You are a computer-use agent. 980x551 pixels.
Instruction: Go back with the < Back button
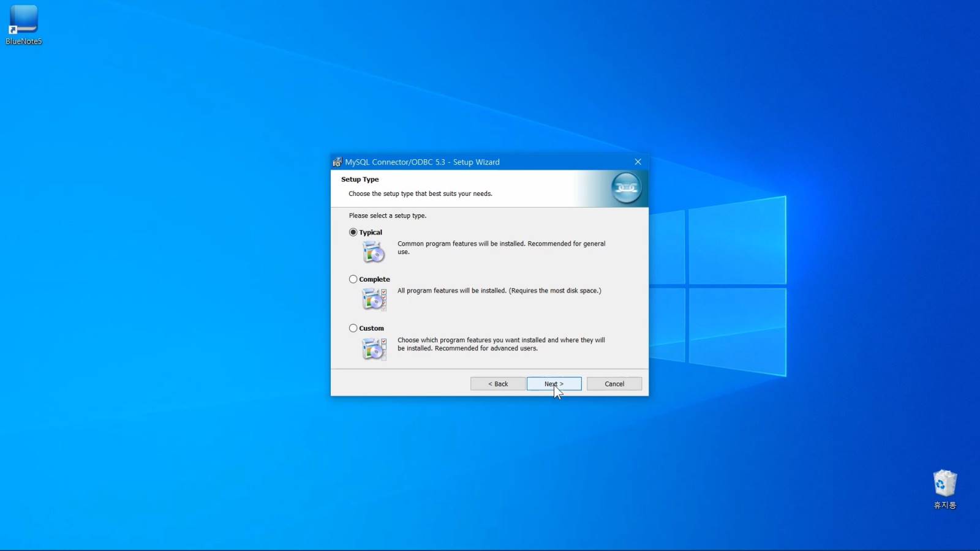point(498,384)
